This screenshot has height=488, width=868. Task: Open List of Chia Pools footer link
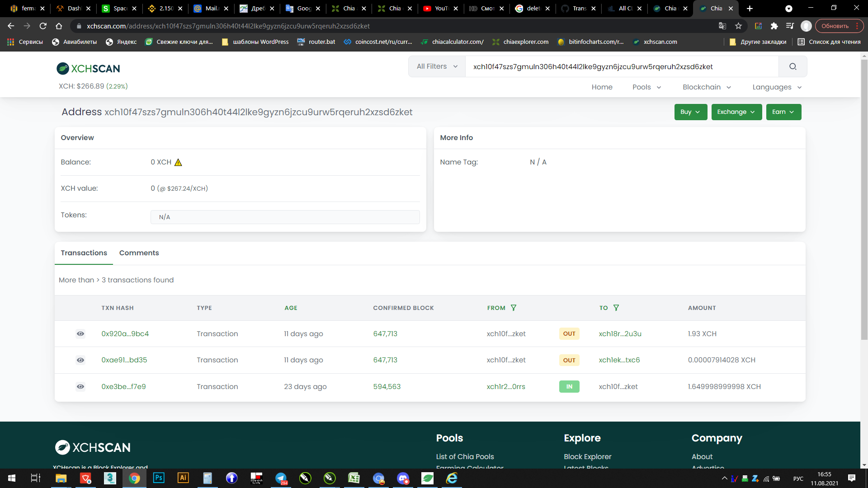click(465, 457)
